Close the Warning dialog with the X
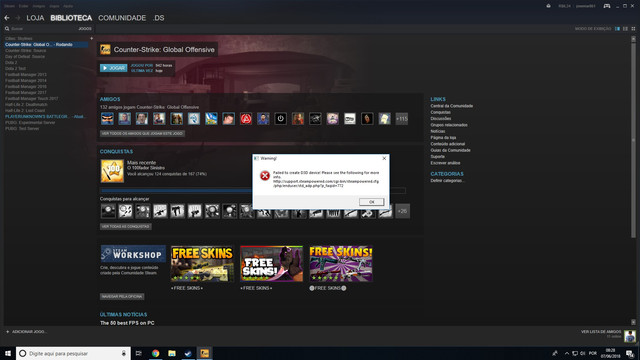The height and width of the screenshot is (360, 640). coord(384,158)
